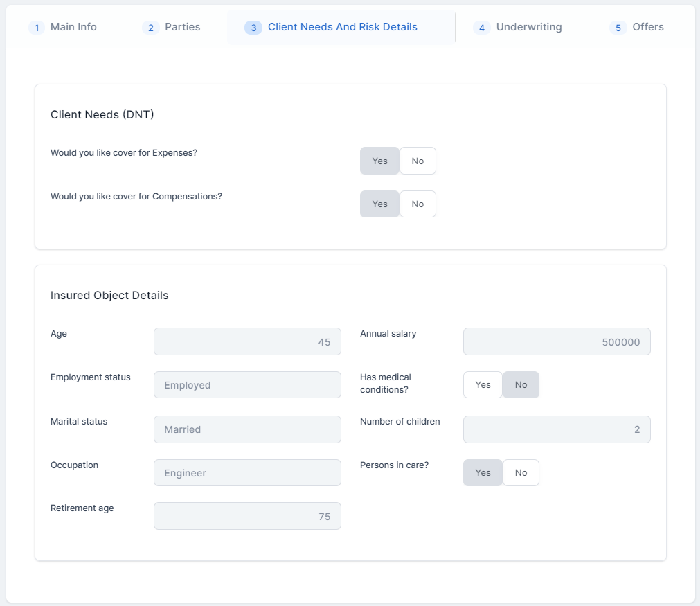Pick No for Persons in care

521,473
